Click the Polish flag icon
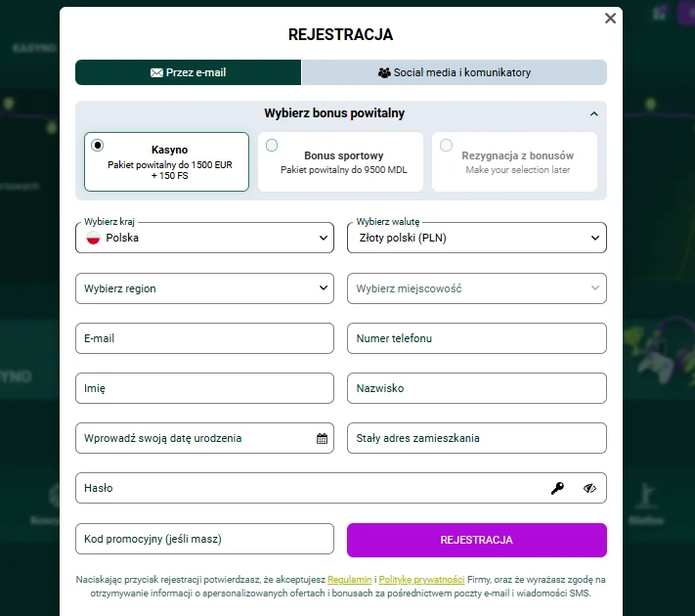This screenshot has width=695, height=616. [x=94, y=238]
